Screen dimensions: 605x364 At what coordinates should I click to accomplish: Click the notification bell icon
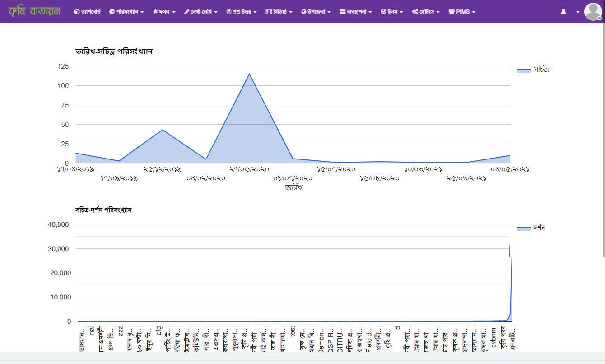coord(563,12)
